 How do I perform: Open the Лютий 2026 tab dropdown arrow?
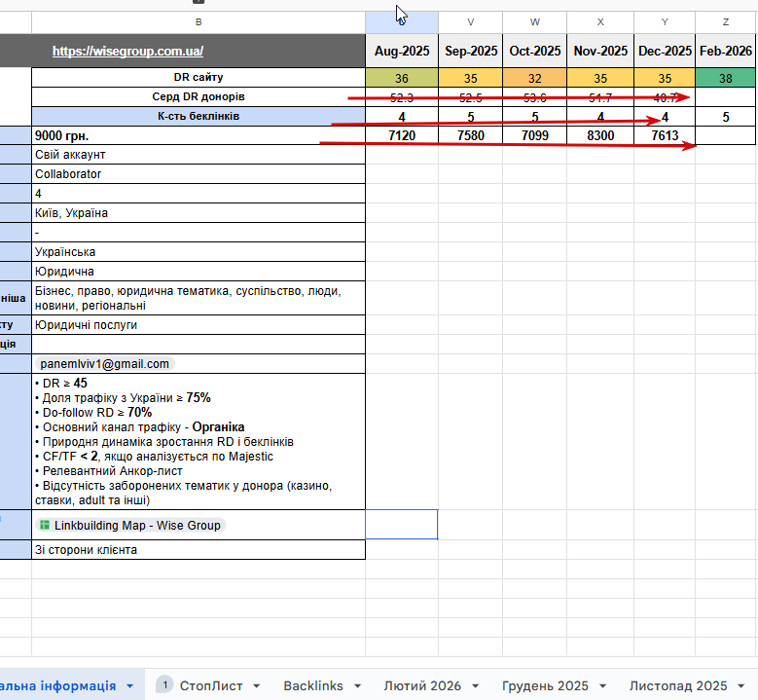pos(475,686)
